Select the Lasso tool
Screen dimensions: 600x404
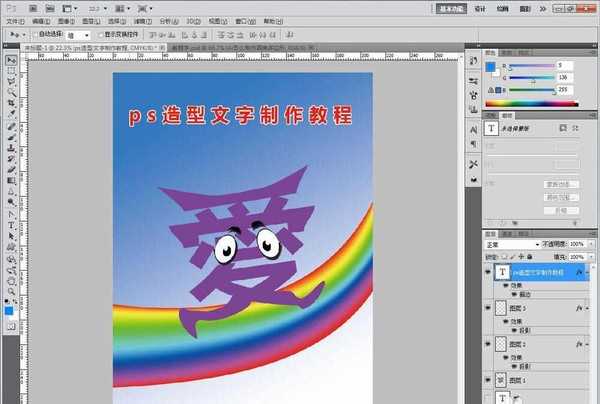tap(11, 81)
